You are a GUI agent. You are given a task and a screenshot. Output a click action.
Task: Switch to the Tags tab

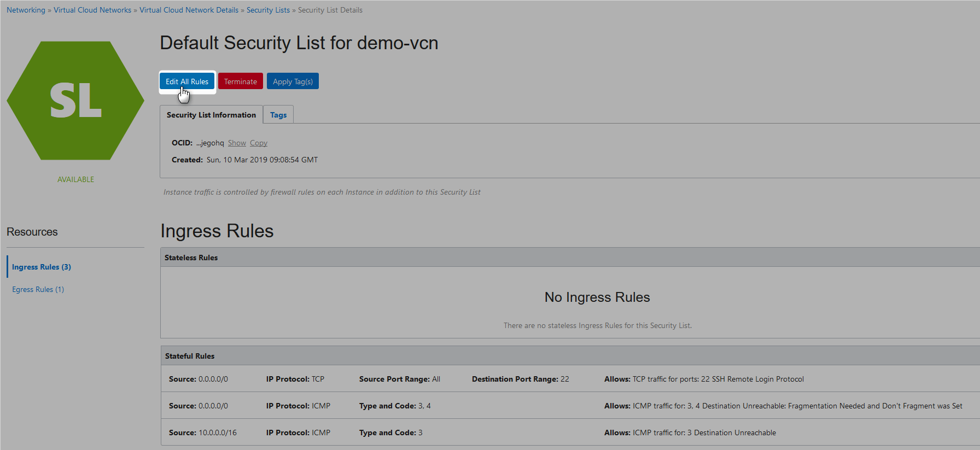point(278,115)
